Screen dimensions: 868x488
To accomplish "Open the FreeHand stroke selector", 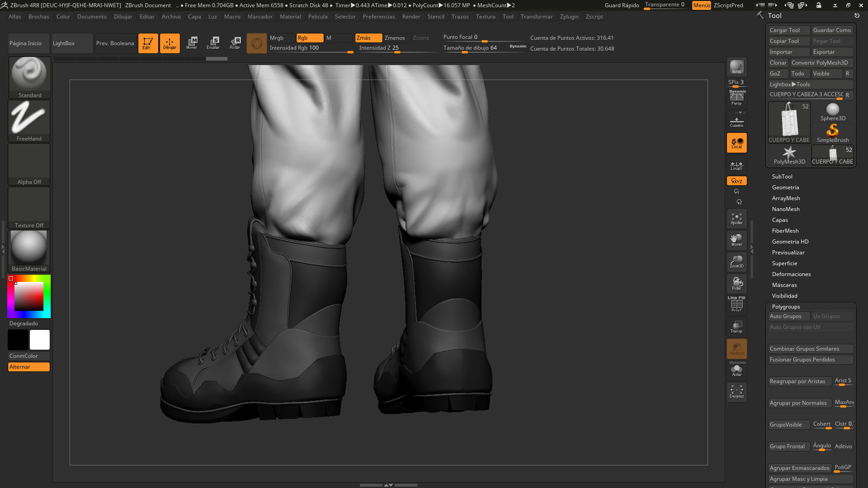I will pos(29,121).
